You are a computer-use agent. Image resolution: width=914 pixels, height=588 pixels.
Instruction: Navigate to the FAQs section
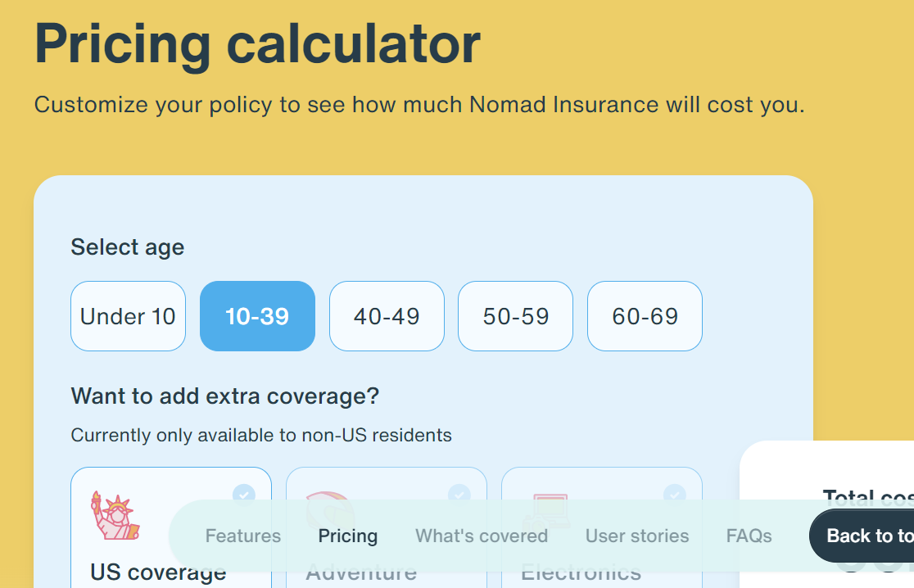[749, 536]
